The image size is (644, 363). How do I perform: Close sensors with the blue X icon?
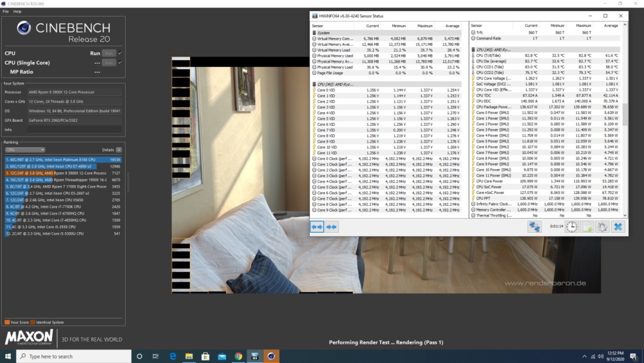[618, 226]
